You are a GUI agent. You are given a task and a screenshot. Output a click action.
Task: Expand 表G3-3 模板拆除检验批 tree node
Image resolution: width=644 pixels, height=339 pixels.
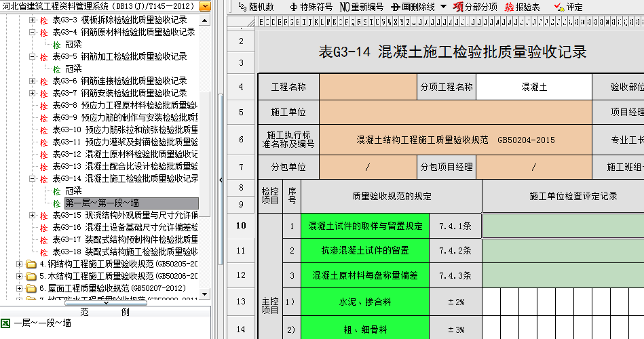pyautogui.click(x=32, y=20)
